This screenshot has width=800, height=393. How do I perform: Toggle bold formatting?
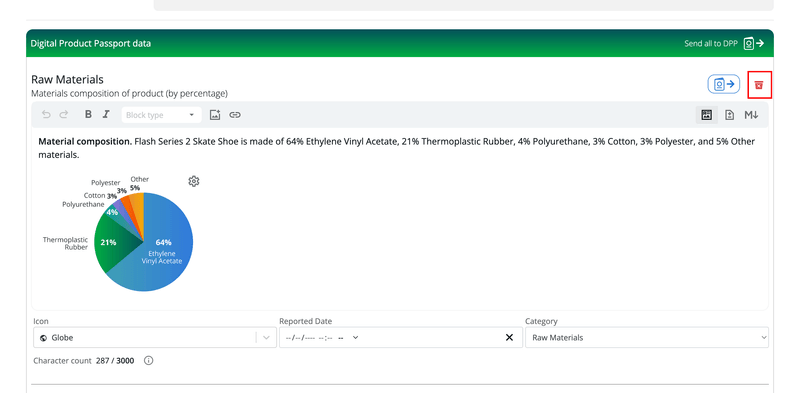[x=88, y=114]
